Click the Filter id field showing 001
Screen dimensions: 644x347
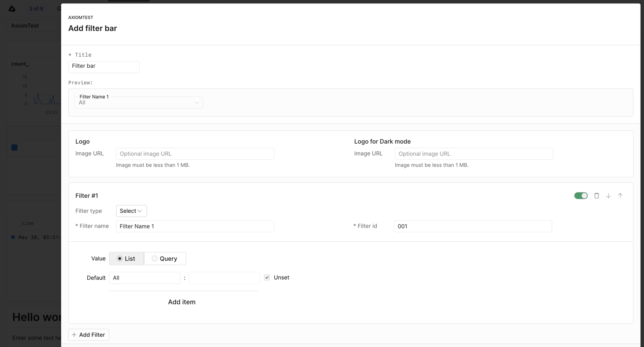(x=473, y=226)
